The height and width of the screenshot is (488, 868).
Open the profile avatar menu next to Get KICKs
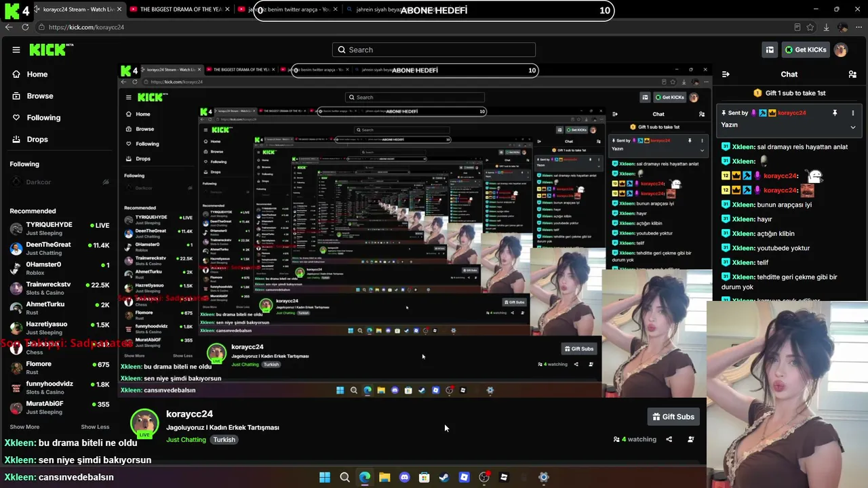point(841,49)
